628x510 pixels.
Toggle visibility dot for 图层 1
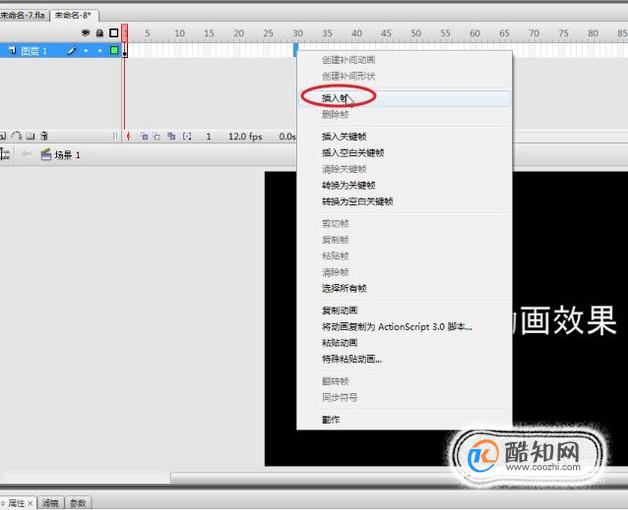[85, 51]
